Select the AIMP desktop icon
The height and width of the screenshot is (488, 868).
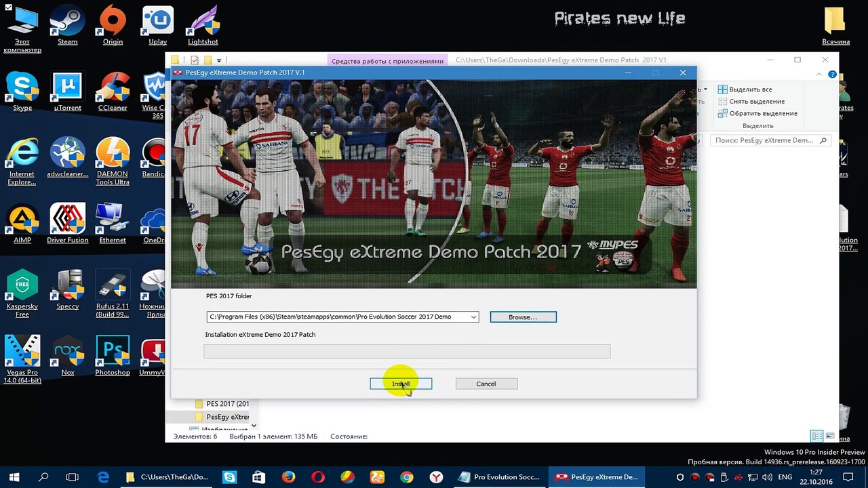point(22,224)
